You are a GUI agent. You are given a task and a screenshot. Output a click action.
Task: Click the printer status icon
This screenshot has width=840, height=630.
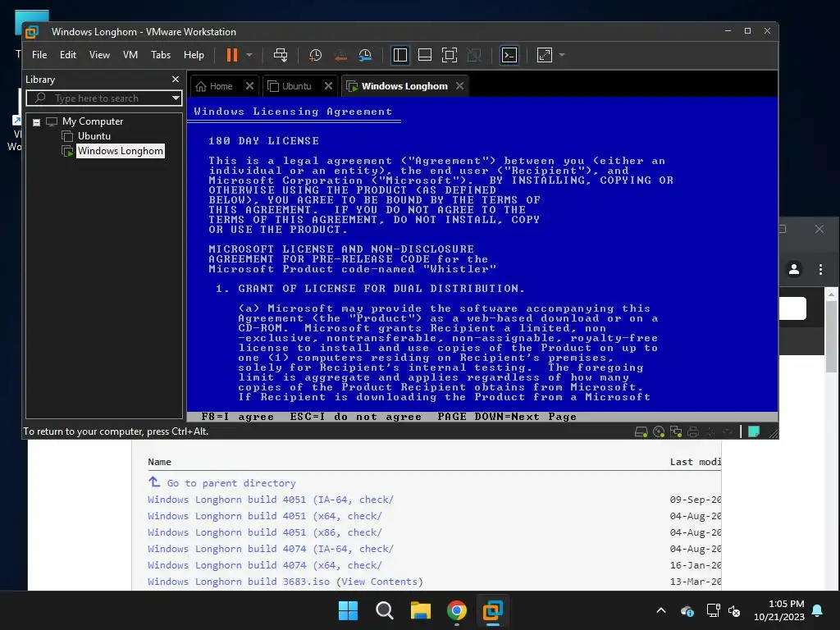coord(693,431)
